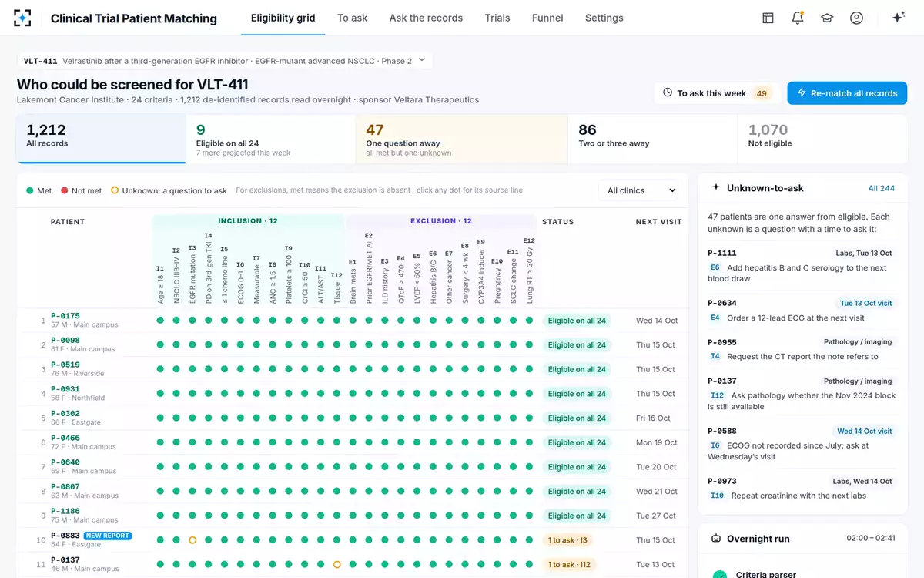The height and width of the screenshot is (578, 924).
Task: Select the 47 One question away card
Action: (462, 139)
